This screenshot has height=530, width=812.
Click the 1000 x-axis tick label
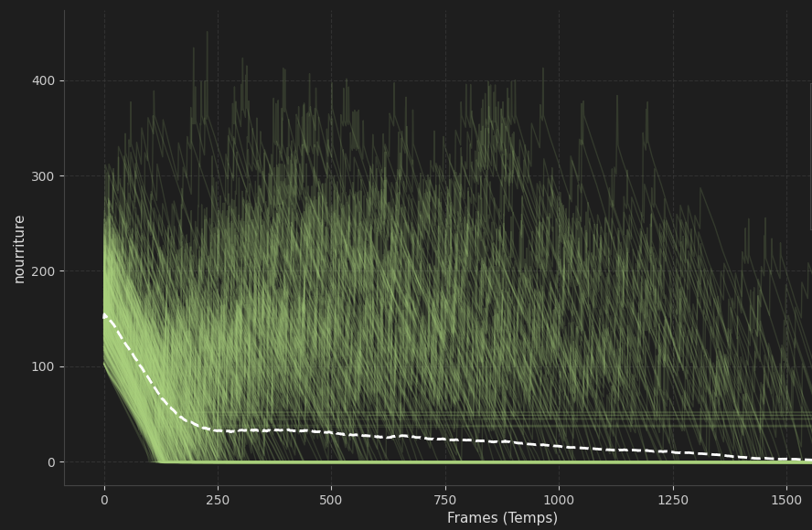(559, 500)
